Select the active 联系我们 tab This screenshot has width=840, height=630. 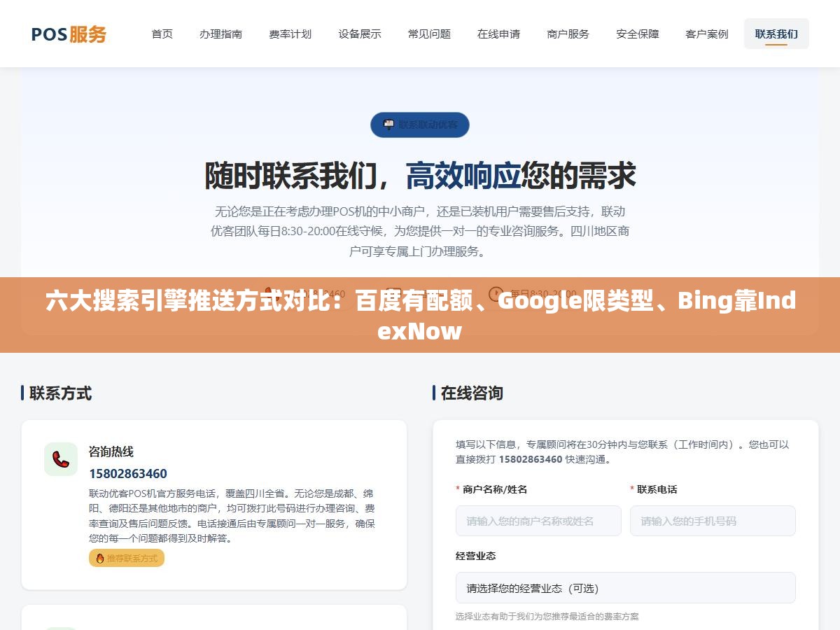pyautogui.click(x=776, y=34)
